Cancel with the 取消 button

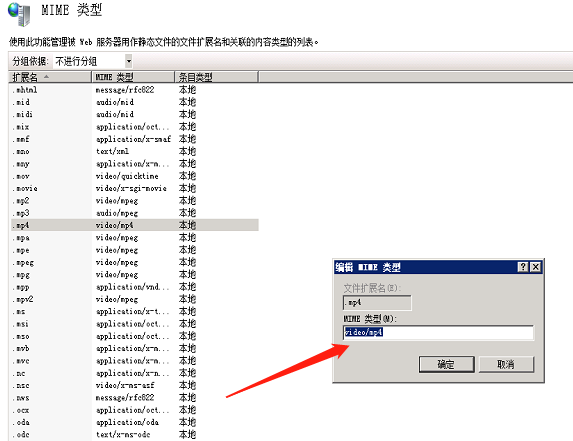(x=506, y=364)
